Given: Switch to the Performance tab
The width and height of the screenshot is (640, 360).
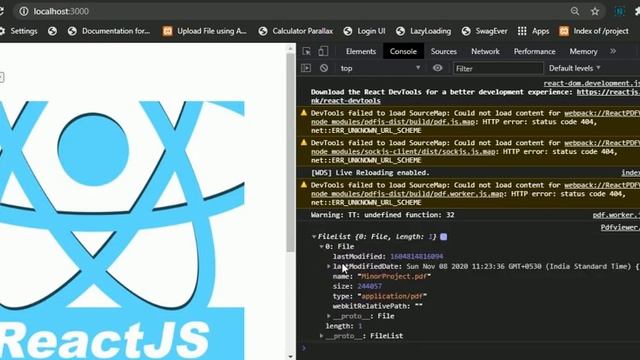Looking at the screenshot, I should [x=534, y=51].
